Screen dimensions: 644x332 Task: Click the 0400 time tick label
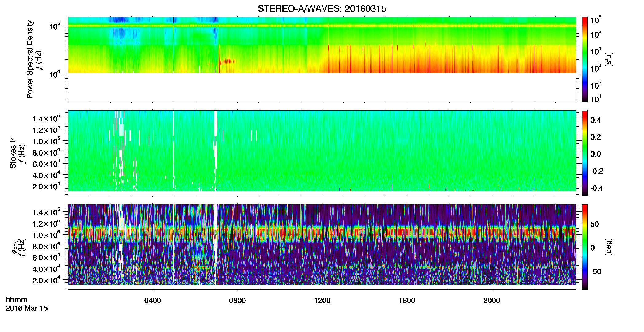tap(153, 301)
